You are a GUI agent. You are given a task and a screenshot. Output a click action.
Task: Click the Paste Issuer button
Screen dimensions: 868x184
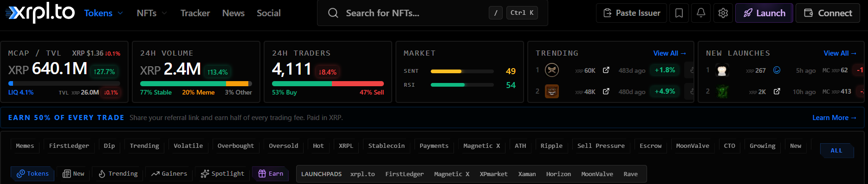631,13
